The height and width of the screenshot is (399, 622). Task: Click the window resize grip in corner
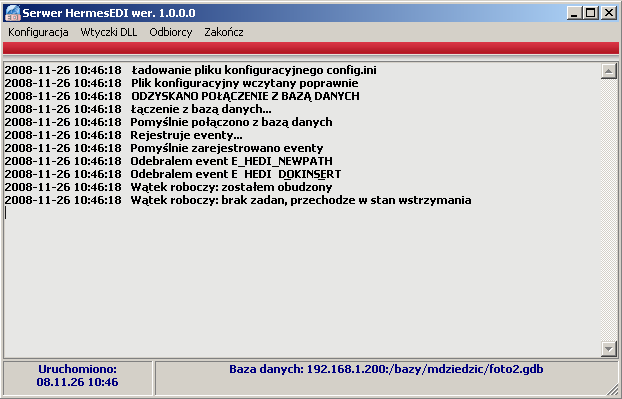pos(612,390)
